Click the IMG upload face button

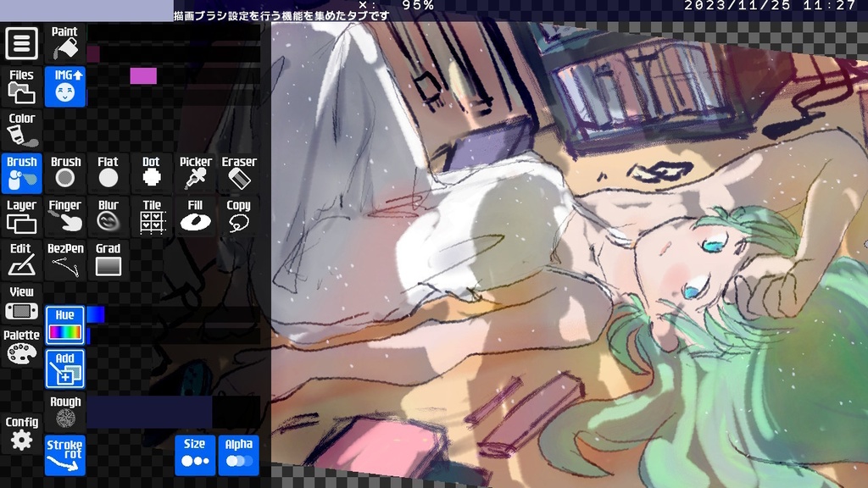point(64,86)
